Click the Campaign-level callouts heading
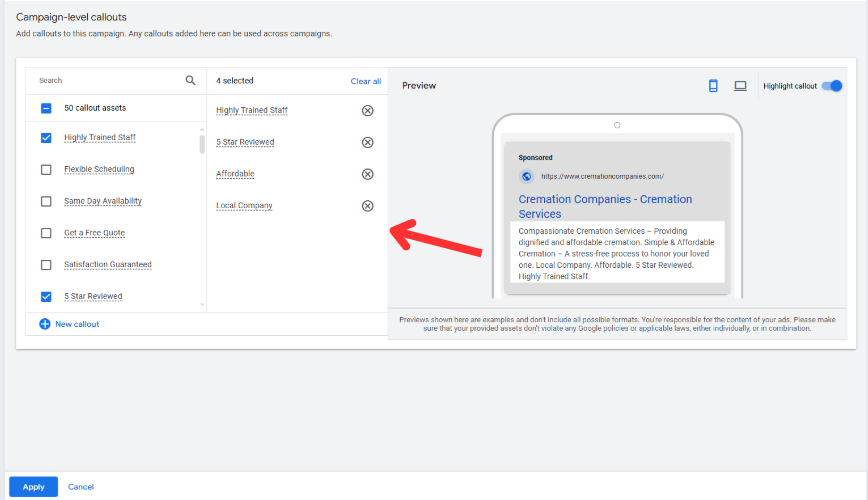 pos(71,17)
